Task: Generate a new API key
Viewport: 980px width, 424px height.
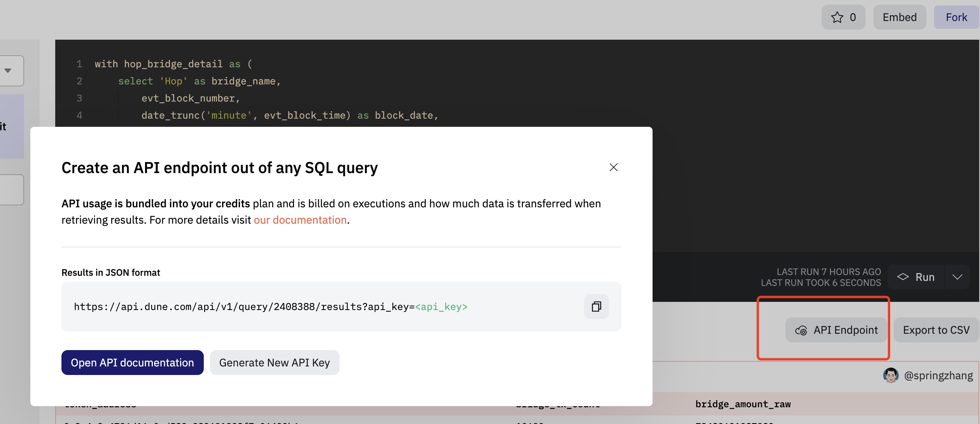Action: coord(274,363)
